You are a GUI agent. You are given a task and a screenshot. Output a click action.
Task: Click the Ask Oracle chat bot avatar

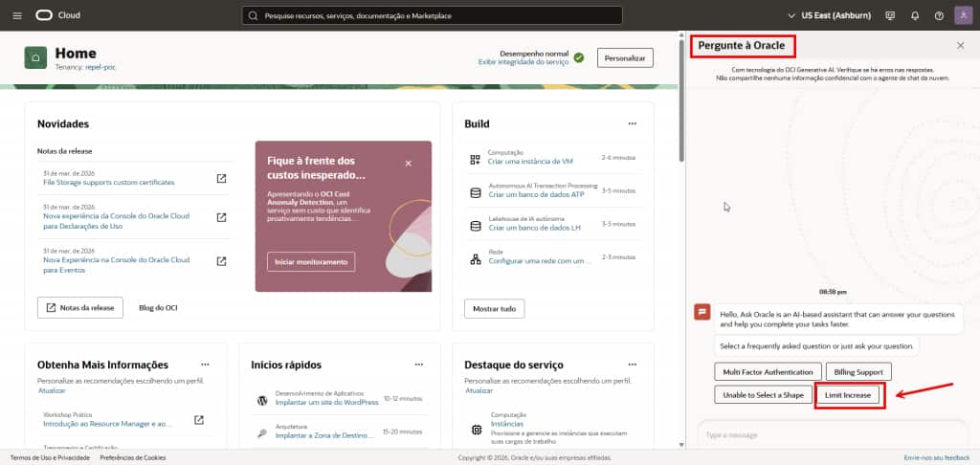(x=702, y=311)
